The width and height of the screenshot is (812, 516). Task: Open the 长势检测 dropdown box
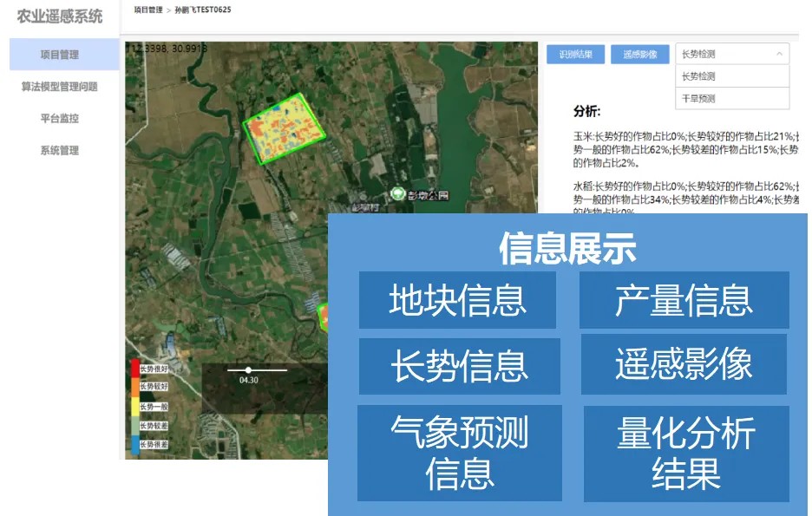pos(731,54)
